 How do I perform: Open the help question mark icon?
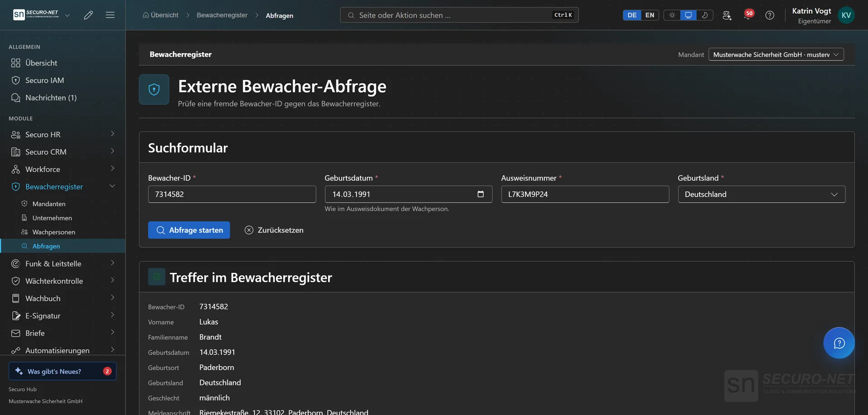click(769, 15)
